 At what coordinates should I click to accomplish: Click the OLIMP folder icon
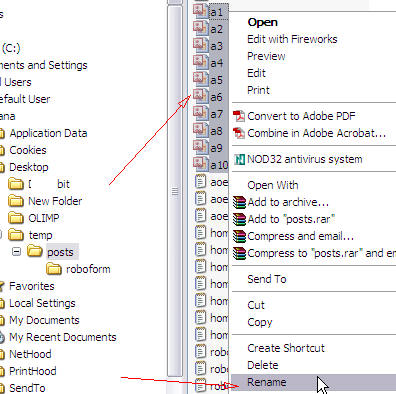(x=16, y=217)
